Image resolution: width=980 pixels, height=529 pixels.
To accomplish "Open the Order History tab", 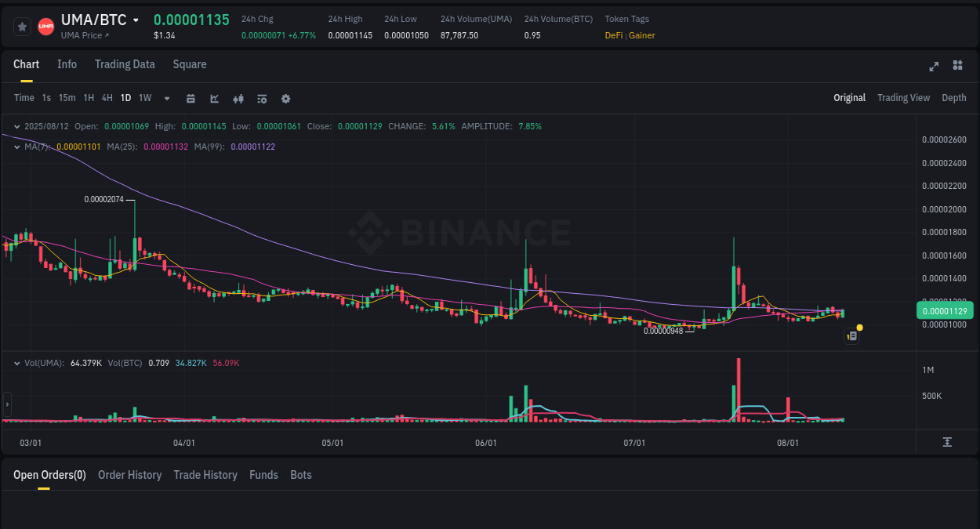I will (129, 475).
